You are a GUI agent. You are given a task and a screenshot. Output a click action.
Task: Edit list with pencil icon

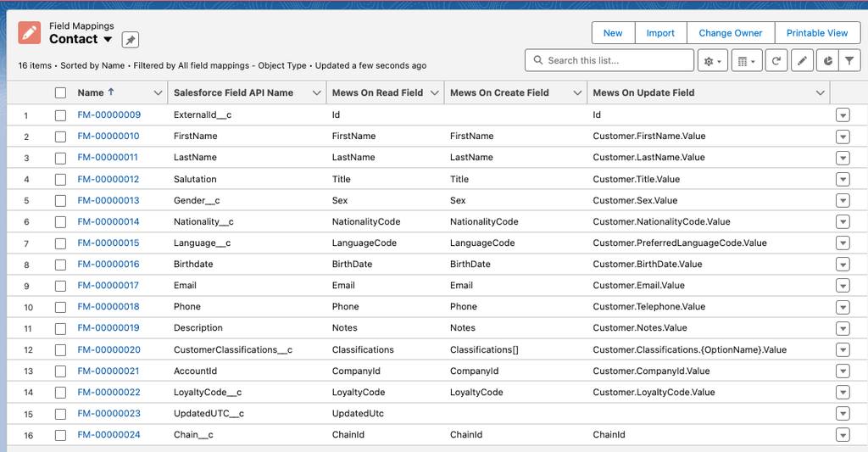coord(802,60)
